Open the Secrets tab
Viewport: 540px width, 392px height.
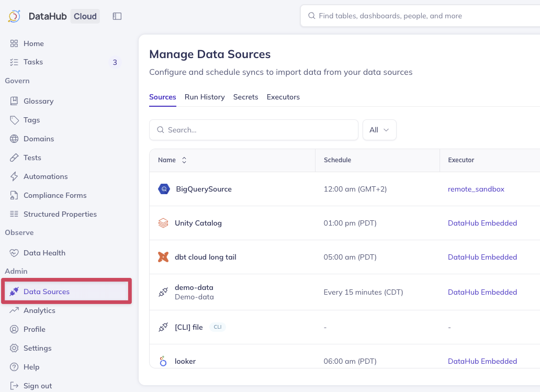(x=245, y=97)
